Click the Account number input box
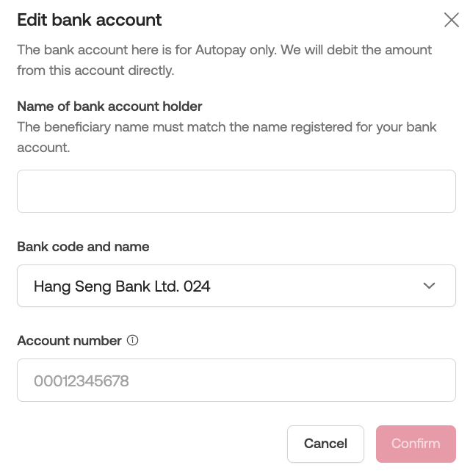This screenshot has height=476, width=470. pos(236,381)
